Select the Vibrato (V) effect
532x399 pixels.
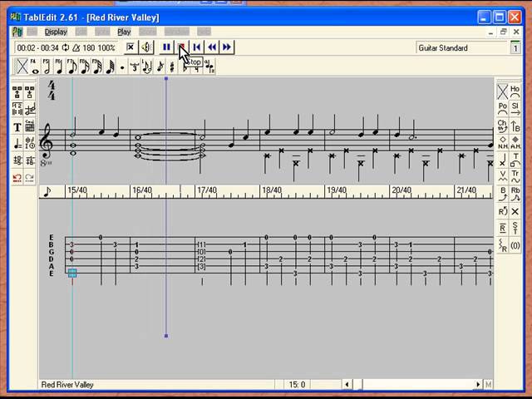pos(502,177)
